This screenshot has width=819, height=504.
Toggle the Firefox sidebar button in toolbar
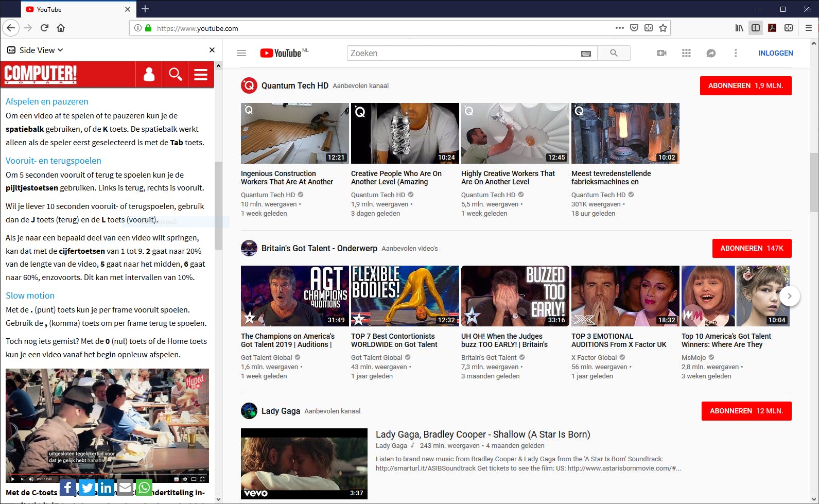[756, 28]
